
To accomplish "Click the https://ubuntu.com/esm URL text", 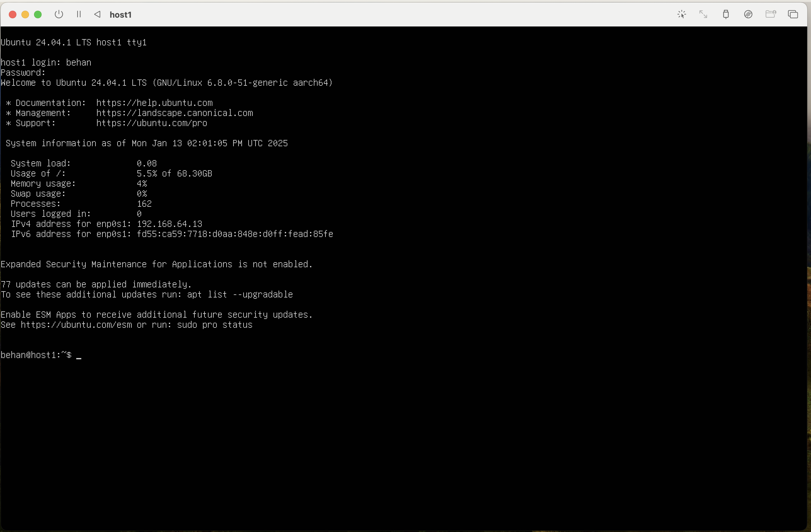I will (x=76, y=325).
